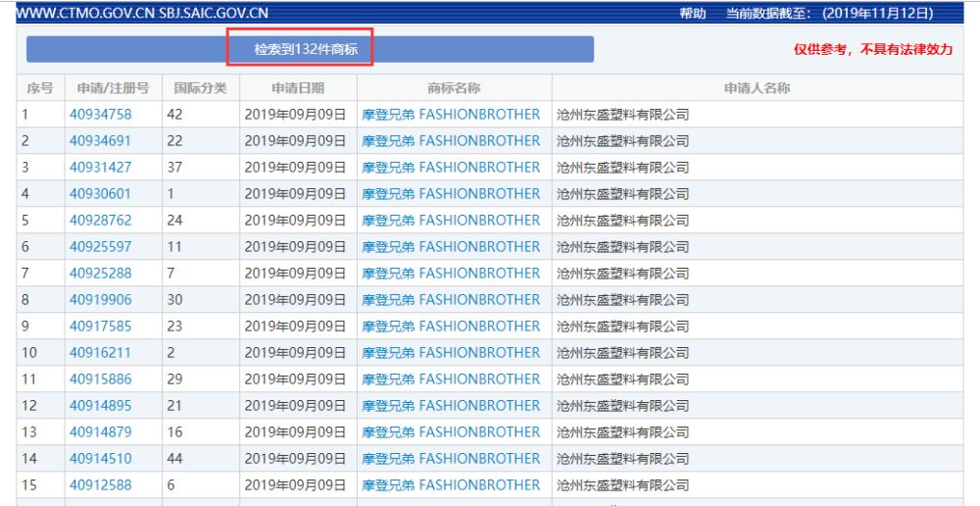Select international class 37 cell
The image size is (980, 506).
[x=201, y=167]
